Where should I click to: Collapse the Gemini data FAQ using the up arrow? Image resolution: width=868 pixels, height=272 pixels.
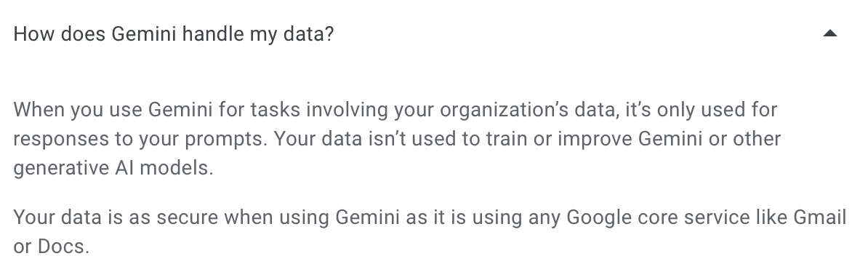click(829, 33)
